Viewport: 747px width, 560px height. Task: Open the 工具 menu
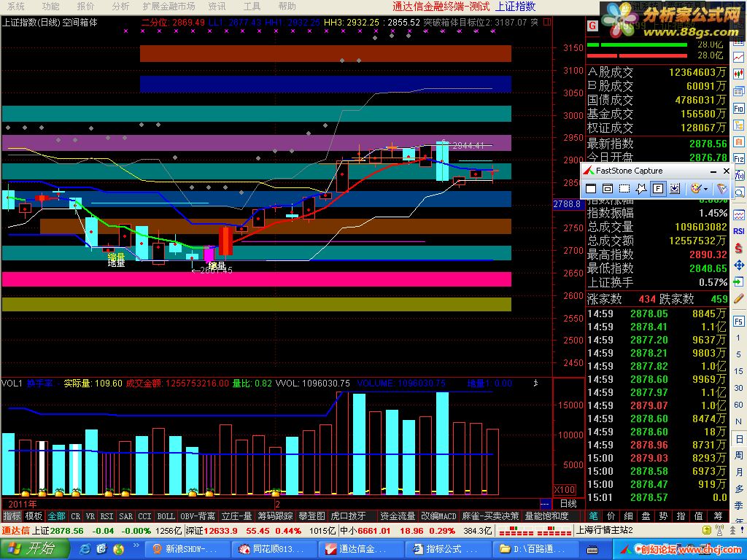pyautogui.click(x=252, y=6)
